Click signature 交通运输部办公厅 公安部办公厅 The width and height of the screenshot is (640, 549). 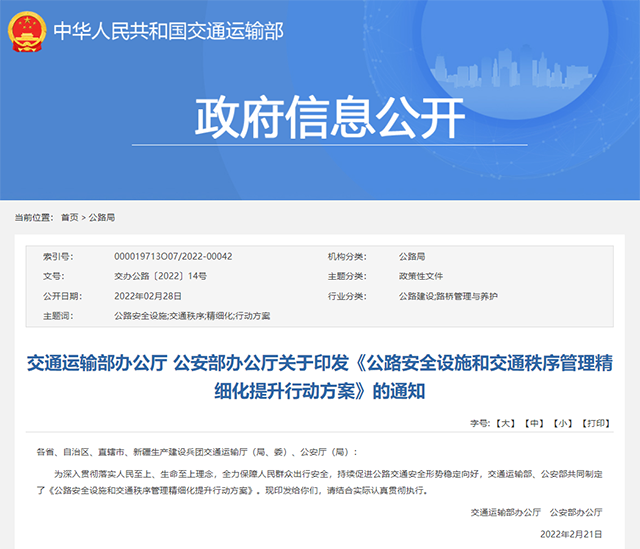point(536,512)
